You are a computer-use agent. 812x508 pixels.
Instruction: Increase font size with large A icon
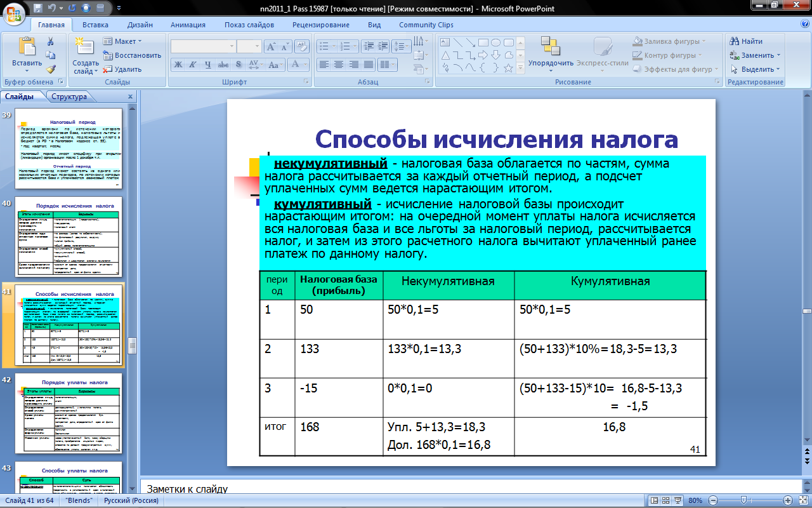271,46
